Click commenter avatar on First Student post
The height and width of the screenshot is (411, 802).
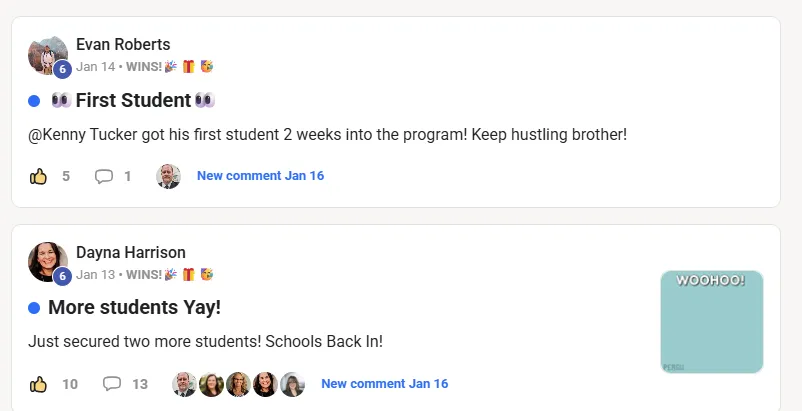click(x=168, y=176)
